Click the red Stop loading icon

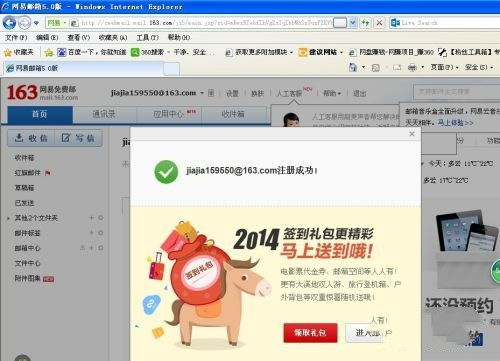tap(379, 23)
